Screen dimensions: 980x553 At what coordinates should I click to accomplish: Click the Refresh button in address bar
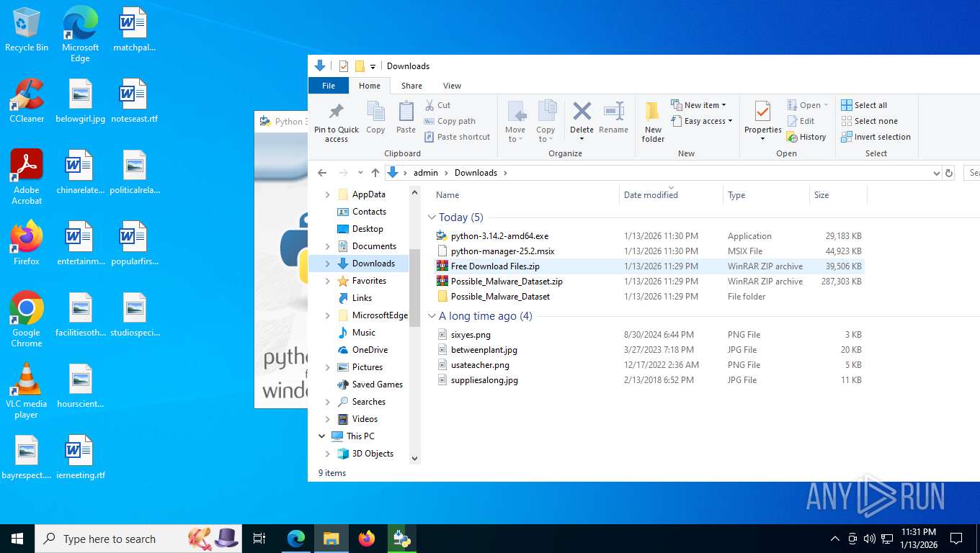pyautogui.click(x=949, y=173)
